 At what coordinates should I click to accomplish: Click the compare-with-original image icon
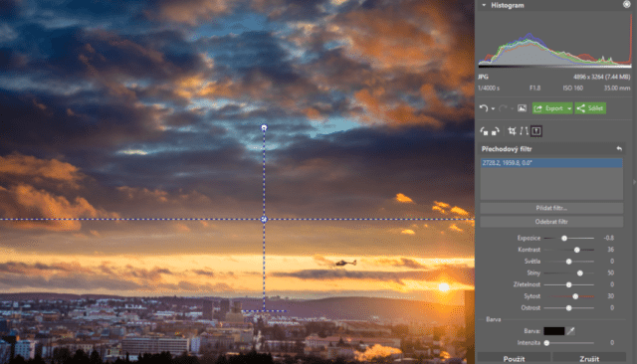point(522,108)
